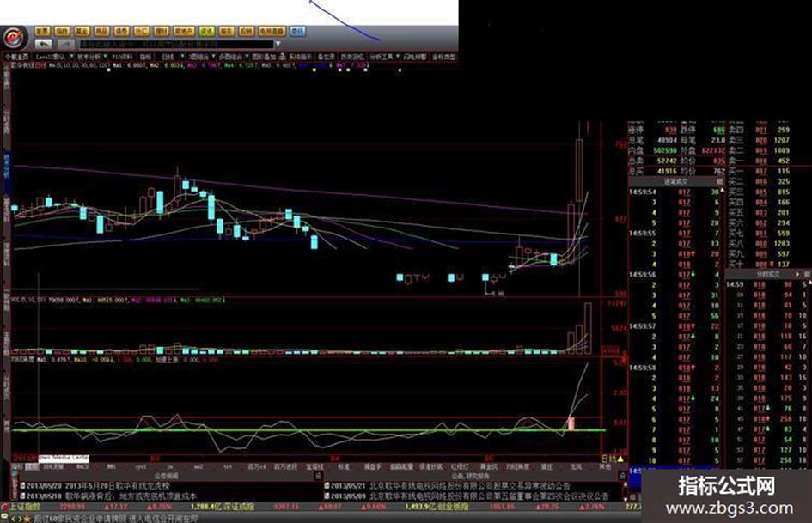The width and height of the screenshot is (812, 523).
Task: Switch to the 操盘手 indicator tab
Action: (x=372, y=466)
